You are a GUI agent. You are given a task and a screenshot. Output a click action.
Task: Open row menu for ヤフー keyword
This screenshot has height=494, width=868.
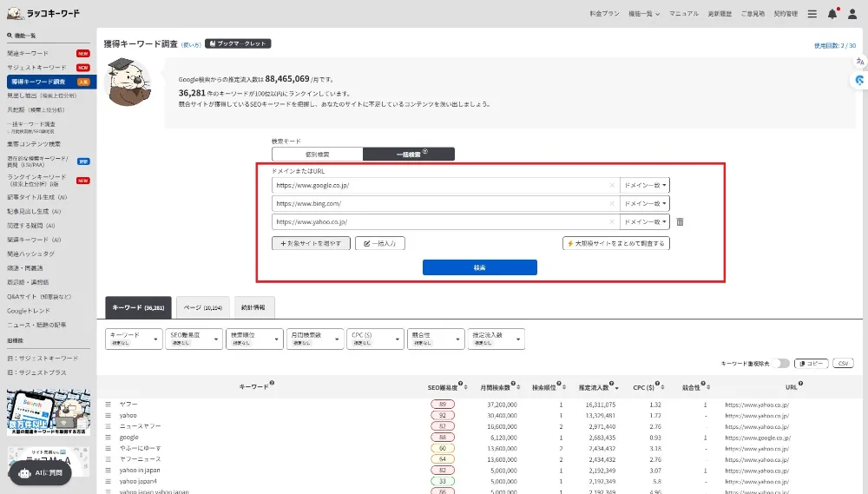point(108,405)
